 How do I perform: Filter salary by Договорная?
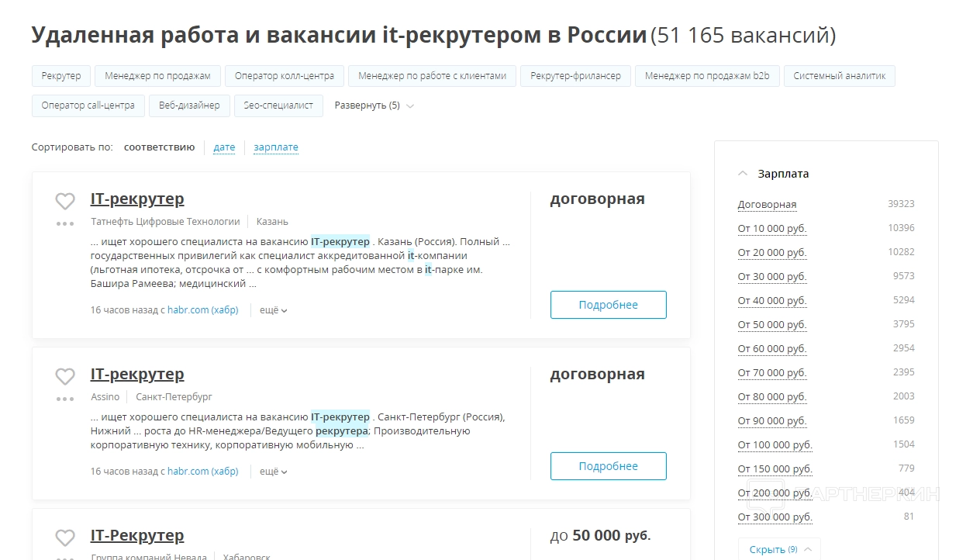[767, 205]
